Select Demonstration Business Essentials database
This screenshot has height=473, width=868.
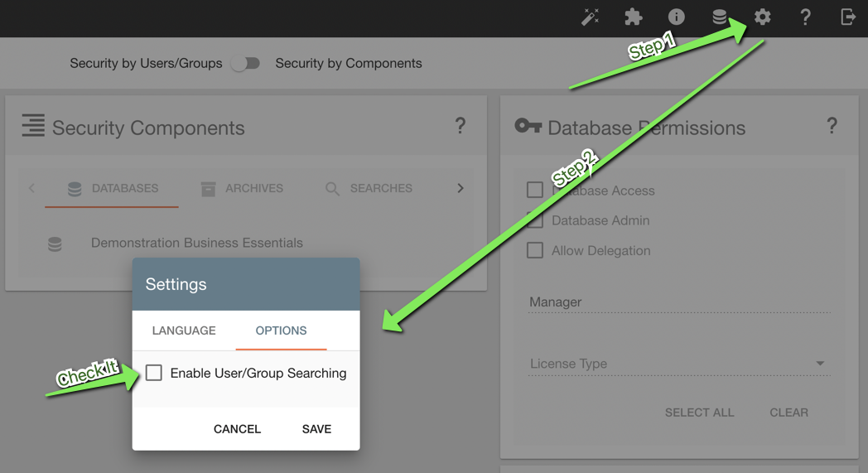point(196,244)
